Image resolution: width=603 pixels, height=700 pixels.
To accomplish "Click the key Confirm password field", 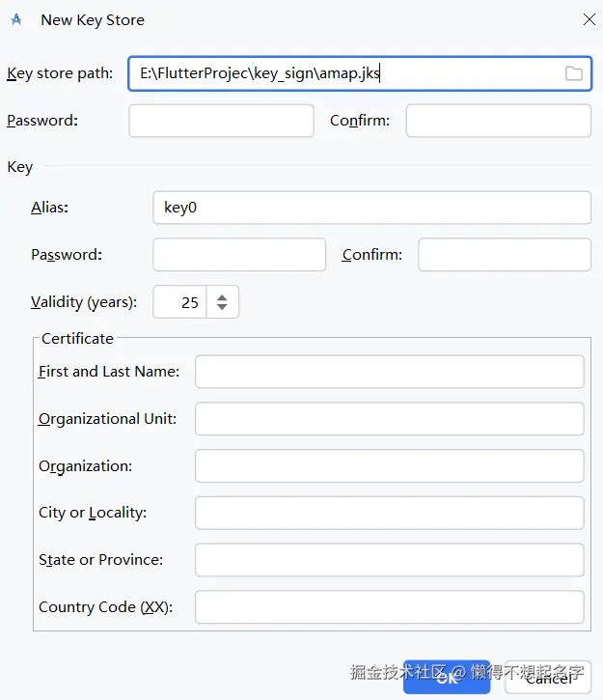I will point(504,255).
